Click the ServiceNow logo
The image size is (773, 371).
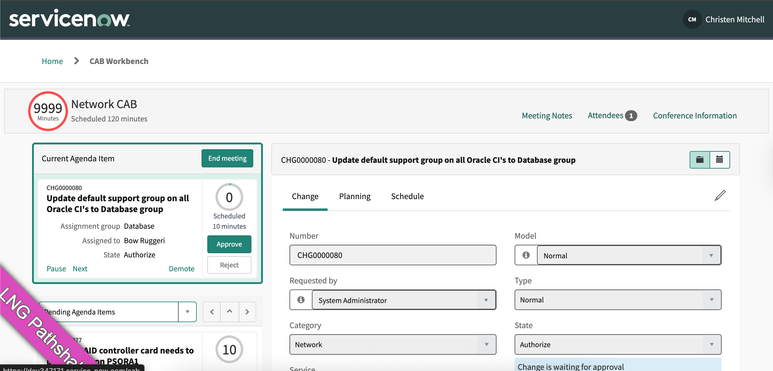click(x=70, y=19)
